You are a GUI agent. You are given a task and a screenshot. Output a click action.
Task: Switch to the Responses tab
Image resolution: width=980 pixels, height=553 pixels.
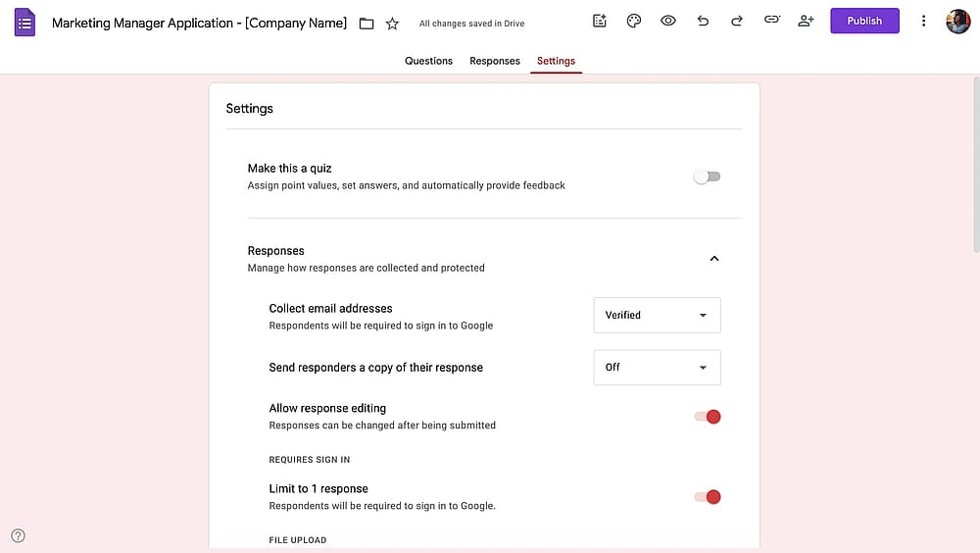494,61
